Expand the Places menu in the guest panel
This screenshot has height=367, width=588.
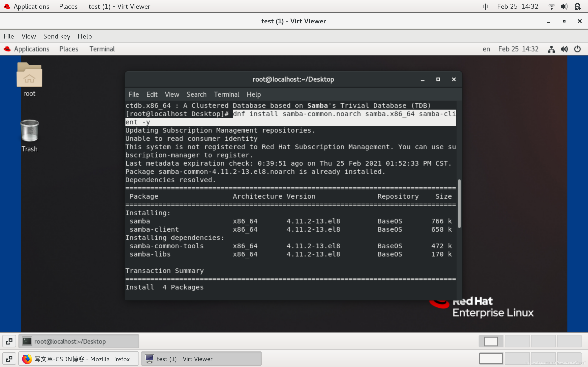[x=69, y=49]
